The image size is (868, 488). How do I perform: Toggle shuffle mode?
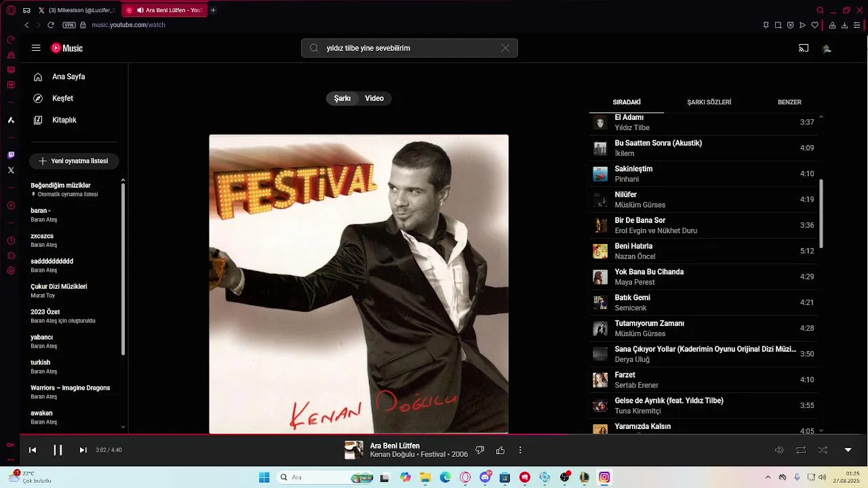point(823,450)
